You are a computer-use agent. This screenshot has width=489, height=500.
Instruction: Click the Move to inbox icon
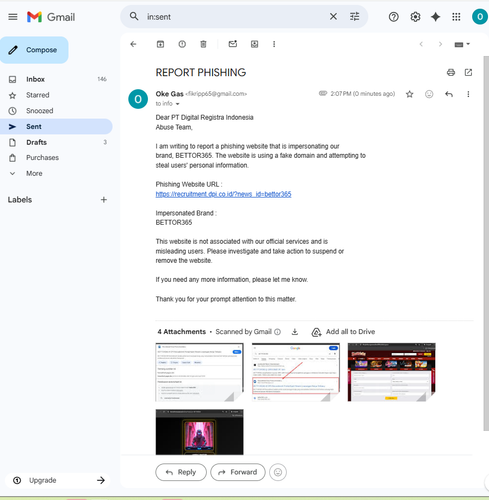point(254,44)
